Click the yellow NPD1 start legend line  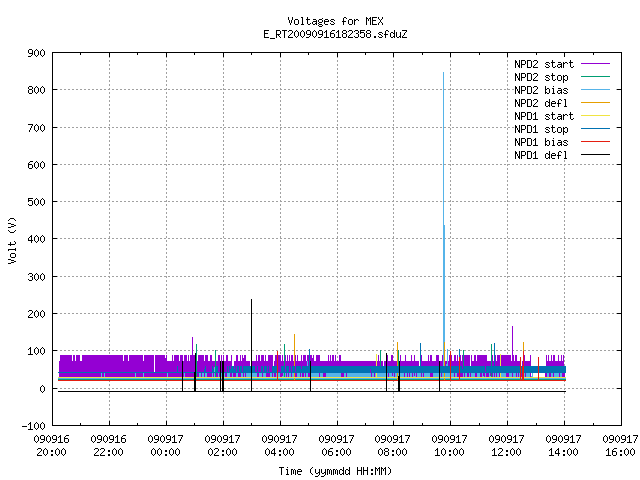point(595,116)
